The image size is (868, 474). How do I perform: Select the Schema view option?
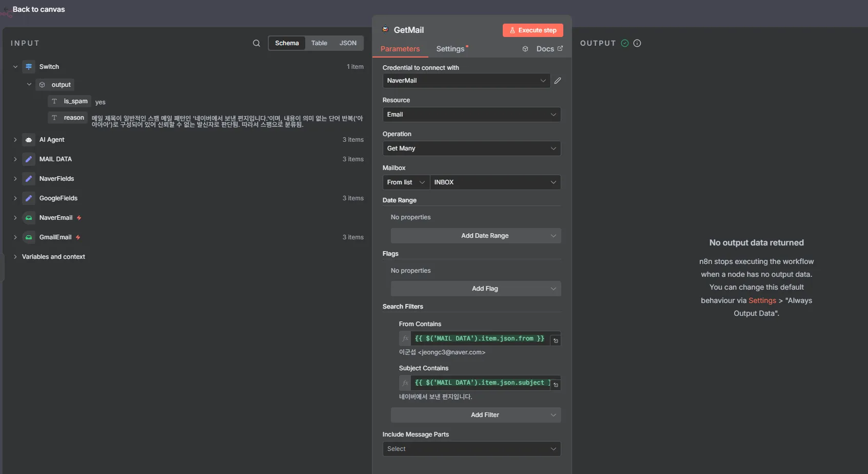[x=287, y=43]
